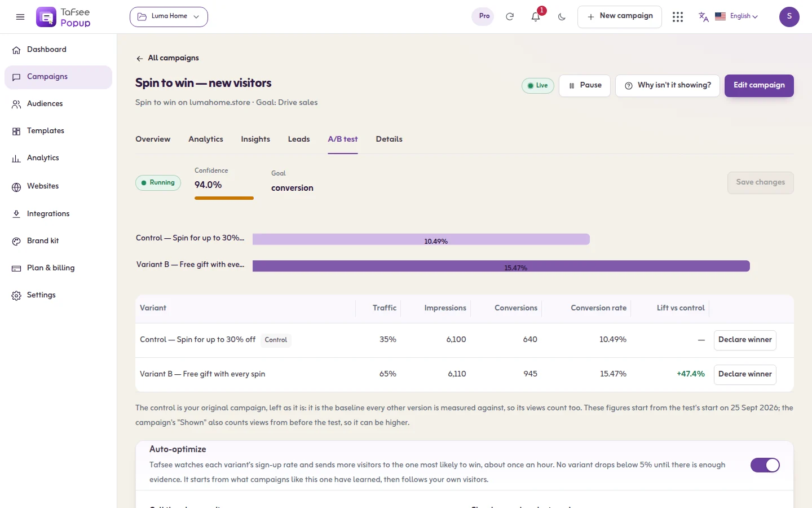Open the hamburger menu icon
Image resolution: width=812 pixels, height=508 pixels.
tap(20, 17)
